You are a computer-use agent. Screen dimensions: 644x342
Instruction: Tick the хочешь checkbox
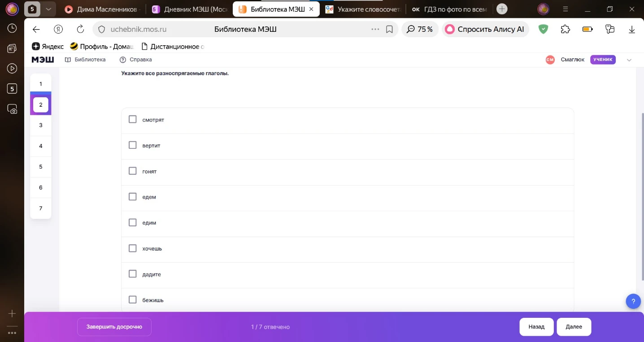tap(132, 248)
